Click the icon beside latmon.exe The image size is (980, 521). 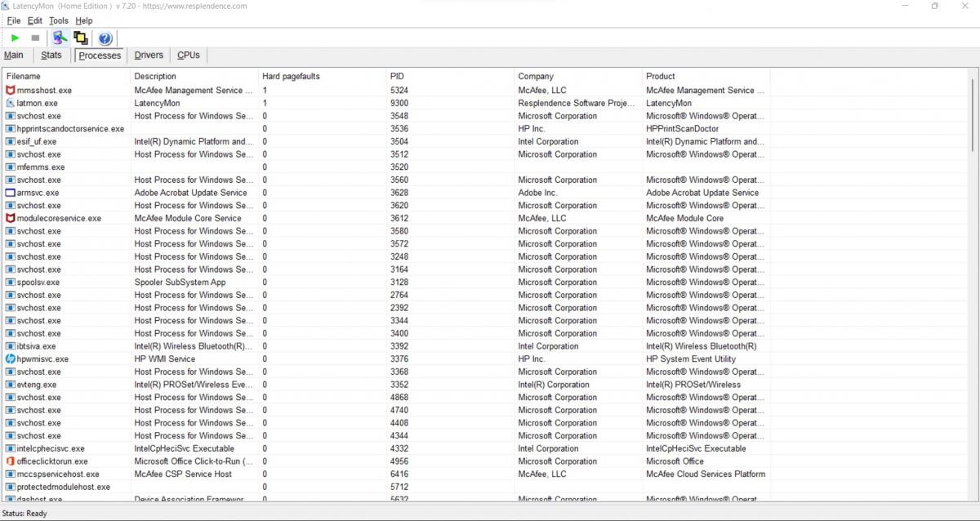click(x=10, y=103)
